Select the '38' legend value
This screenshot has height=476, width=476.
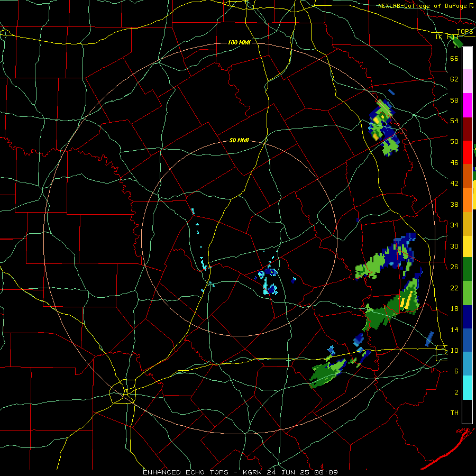click(x=454, y=204)
